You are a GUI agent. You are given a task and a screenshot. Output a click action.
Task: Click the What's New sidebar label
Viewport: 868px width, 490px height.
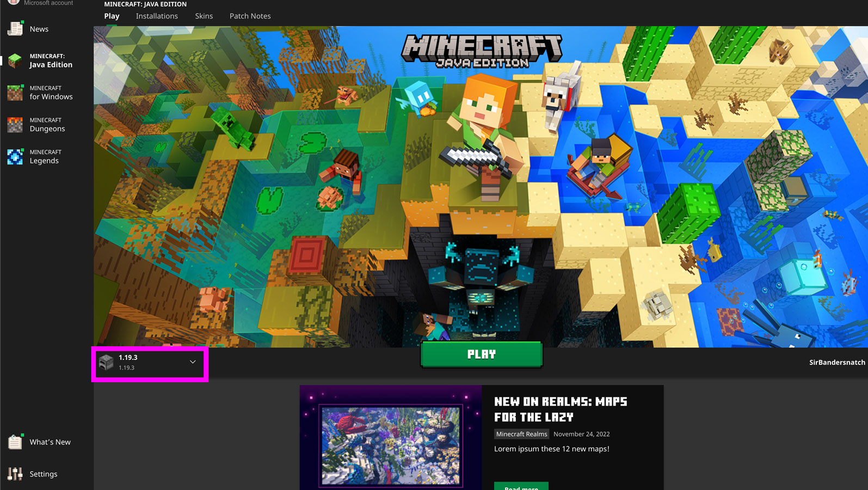click(x=50, y=442)
